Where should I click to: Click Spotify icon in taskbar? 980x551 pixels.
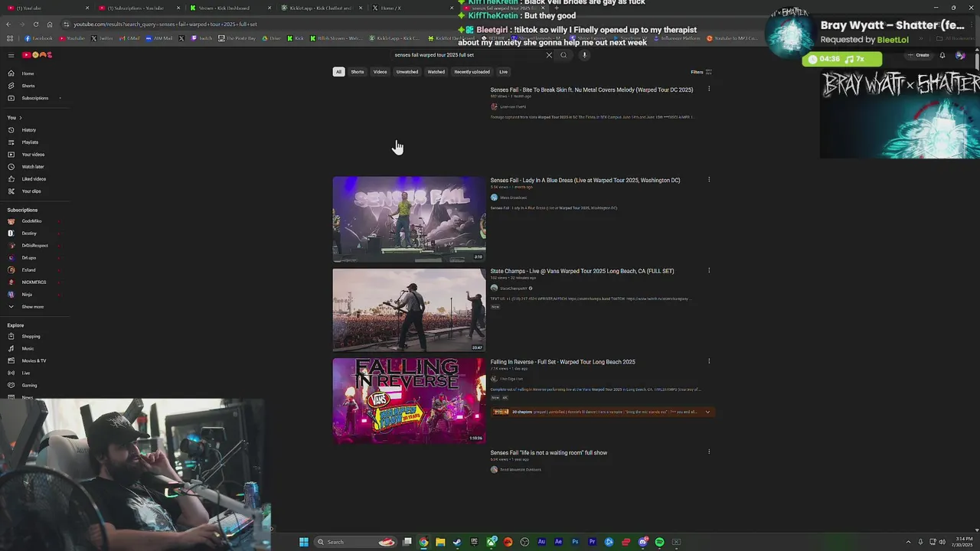659,542
